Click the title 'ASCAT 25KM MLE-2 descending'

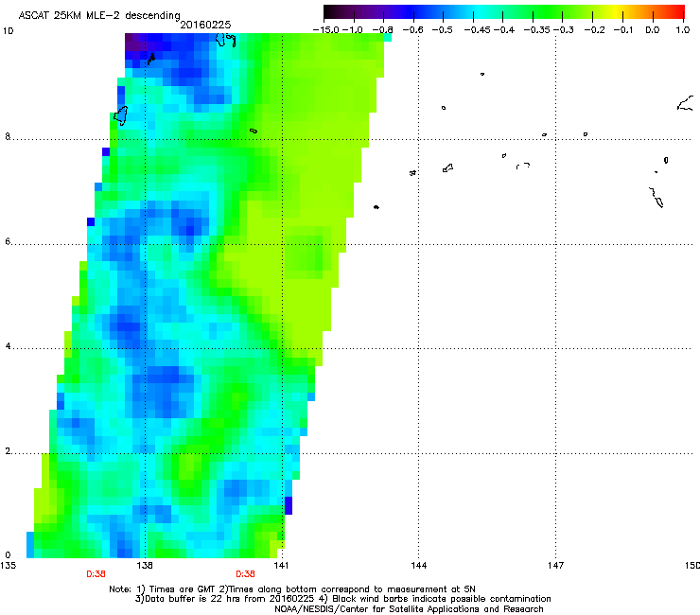coord(99,15)
